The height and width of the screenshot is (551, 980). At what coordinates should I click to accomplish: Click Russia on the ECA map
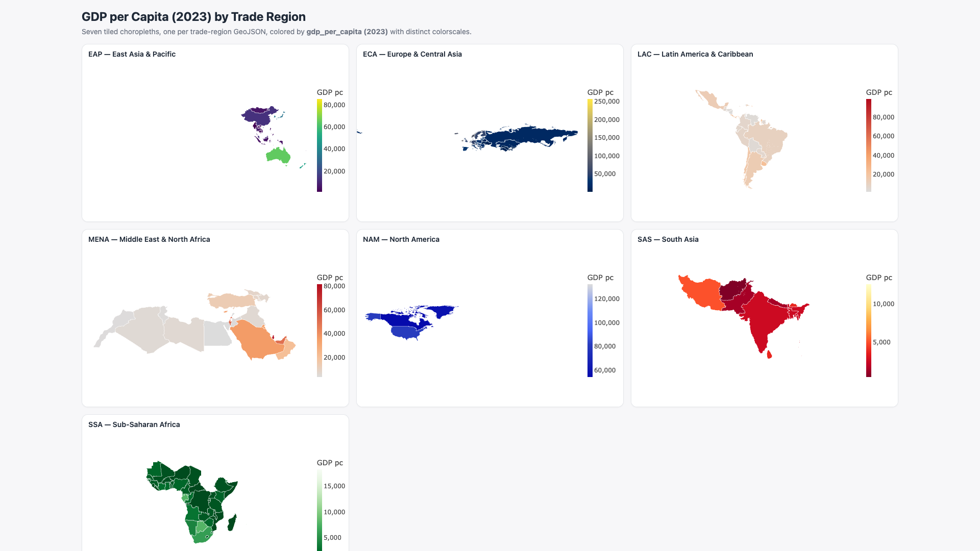(531, 136)
